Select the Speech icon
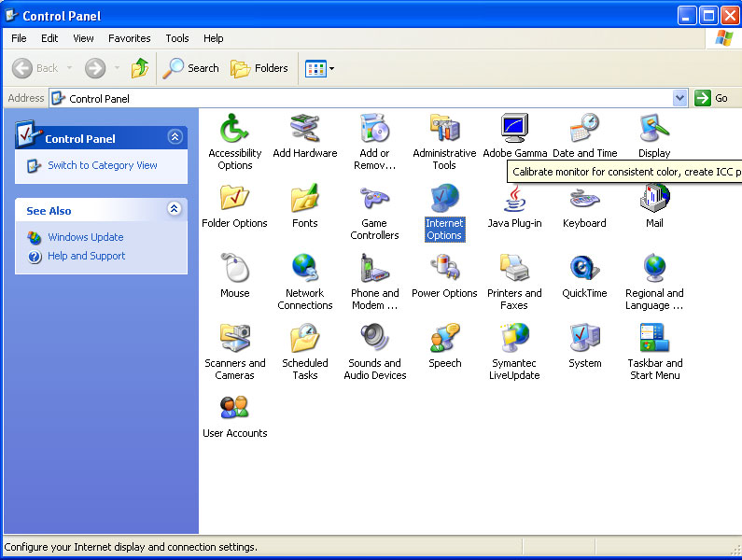This screenshot has width=742, height=560. [x=444, y=346]
